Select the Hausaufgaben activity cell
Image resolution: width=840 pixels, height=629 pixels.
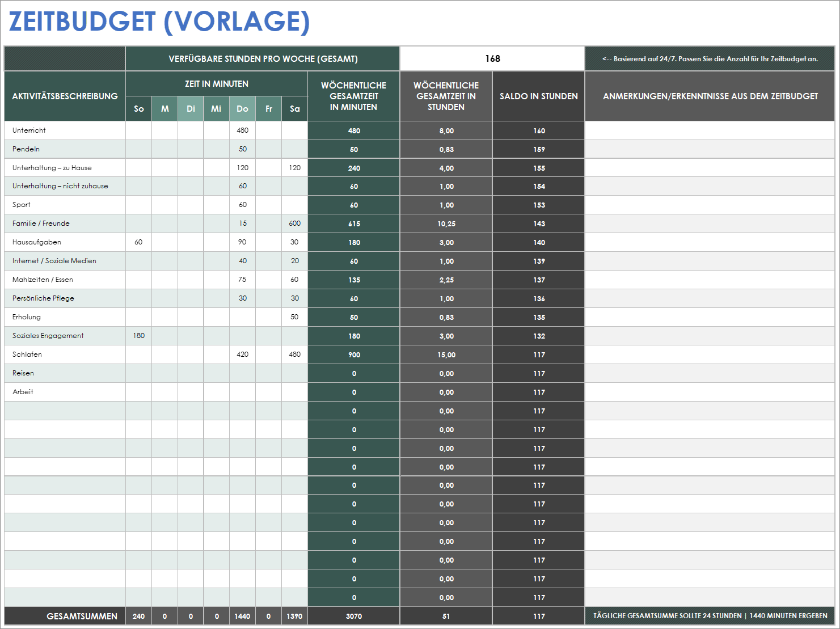click(x=65, y=242)
